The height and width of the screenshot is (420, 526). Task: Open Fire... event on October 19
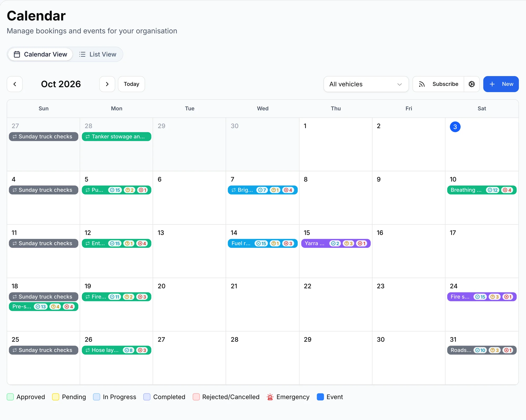(117, 297)
